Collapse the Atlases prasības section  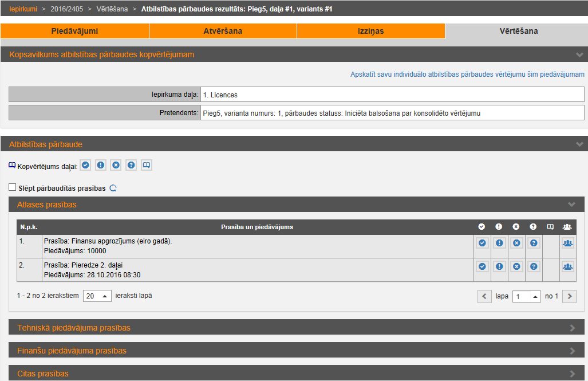[x=571, y=205]
